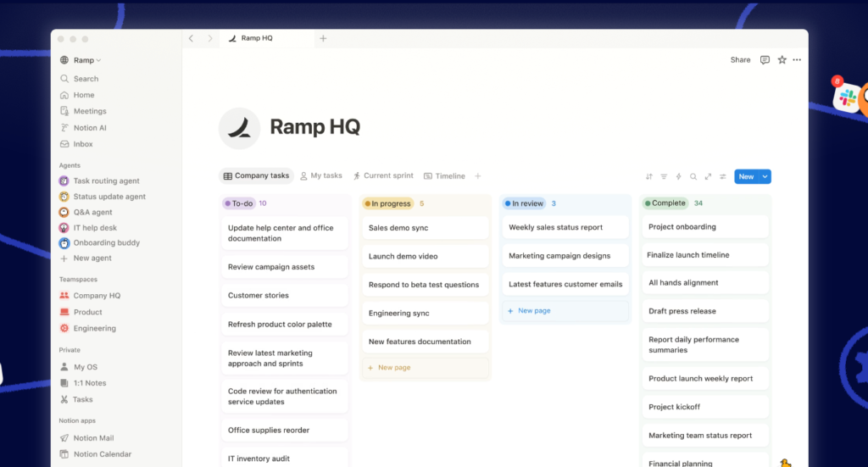Favorite this page with the star icon
Screen dimensions: 868x467
[x=782, y=60]
